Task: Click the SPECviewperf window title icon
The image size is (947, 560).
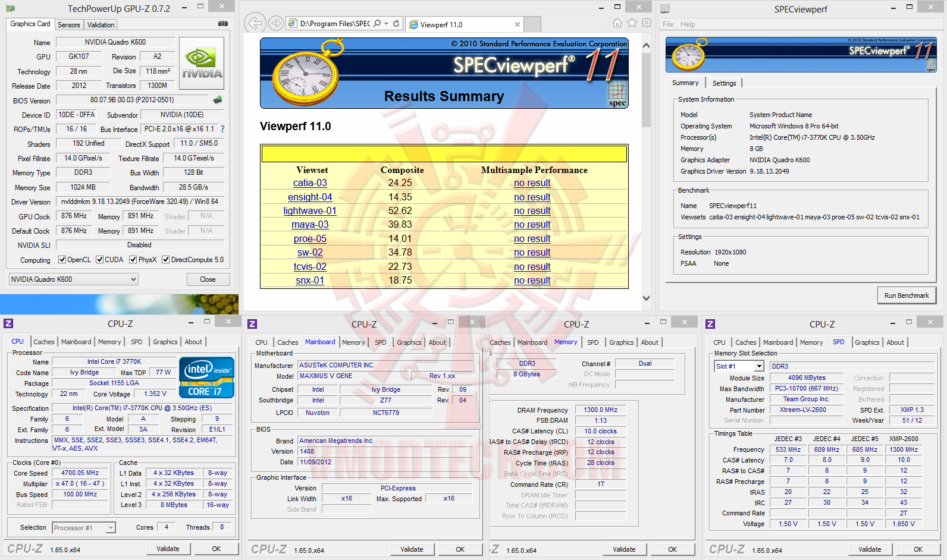Action: point(665,9)
